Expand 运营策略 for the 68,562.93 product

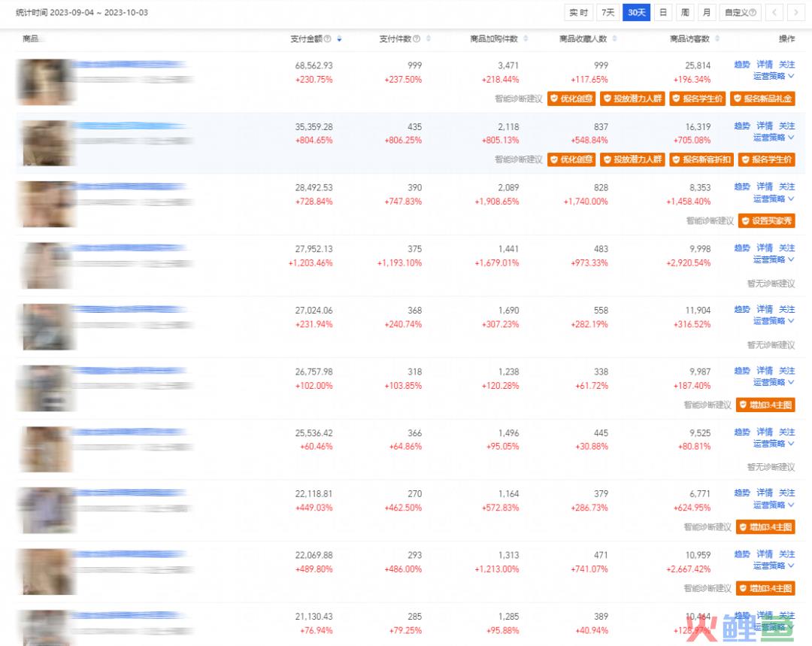point(774,76)
